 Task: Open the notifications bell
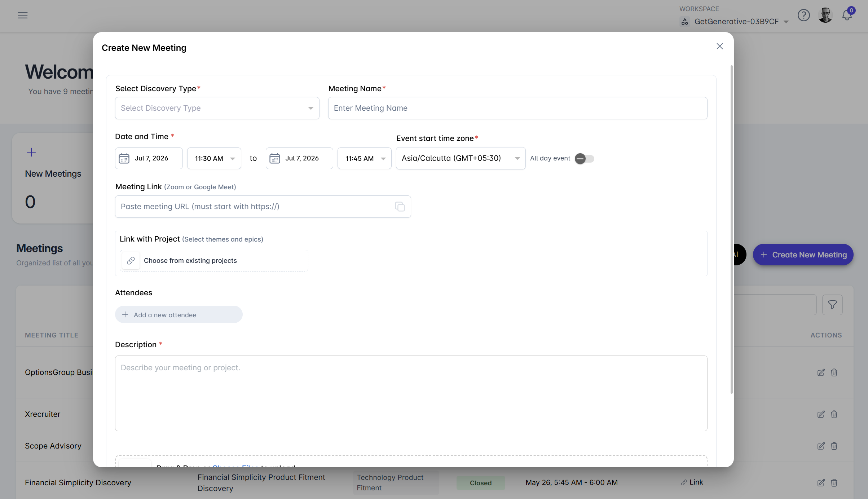point(847,15)
